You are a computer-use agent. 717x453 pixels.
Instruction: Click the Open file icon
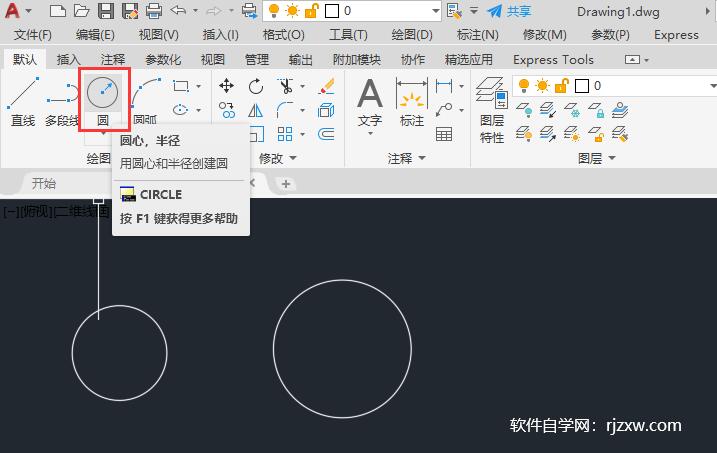click(x=81, y=11)
